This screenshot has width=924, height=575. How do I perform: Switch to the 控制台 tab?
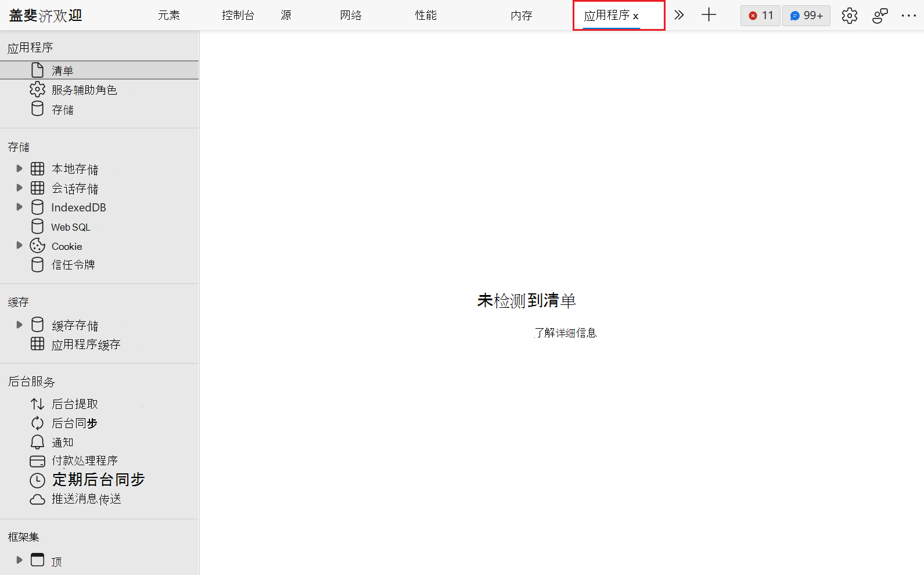point(238,15)
